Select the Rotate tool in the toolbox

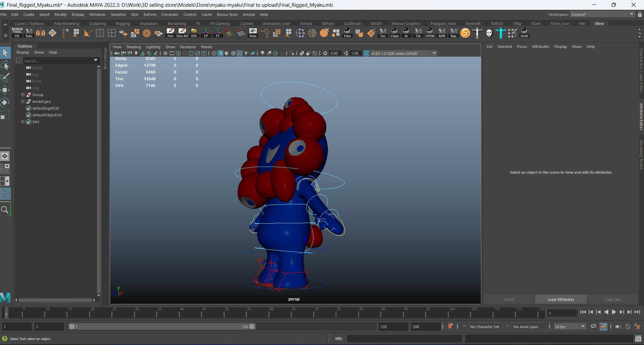(x=5, y=102)
